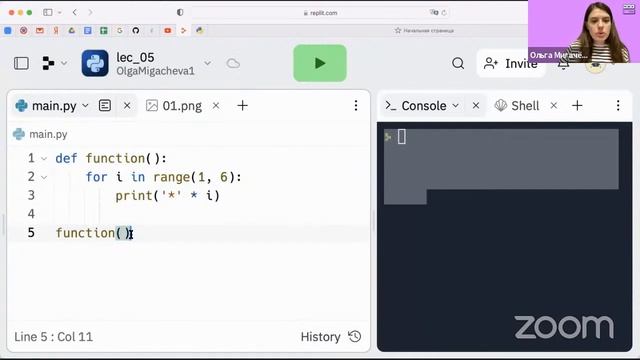640x360 pixels.
Task: Click the function() call on line 5
Action: [94, 233]
